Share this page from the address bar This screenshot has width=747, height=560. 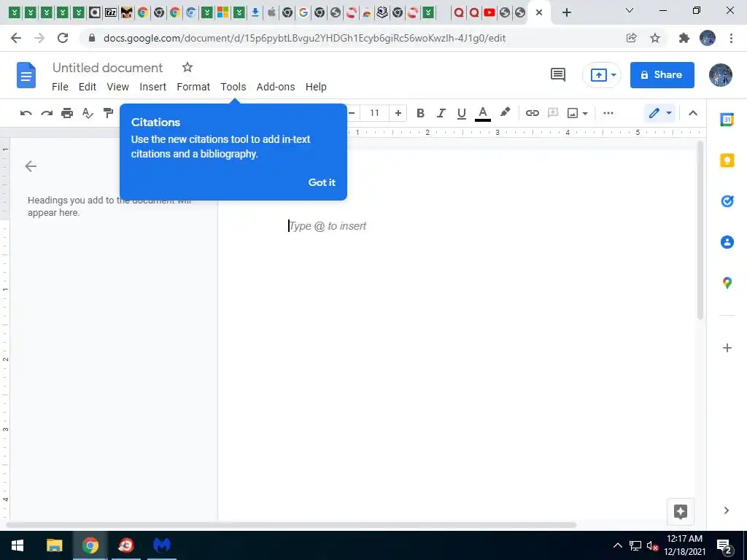tap(631, 38)
